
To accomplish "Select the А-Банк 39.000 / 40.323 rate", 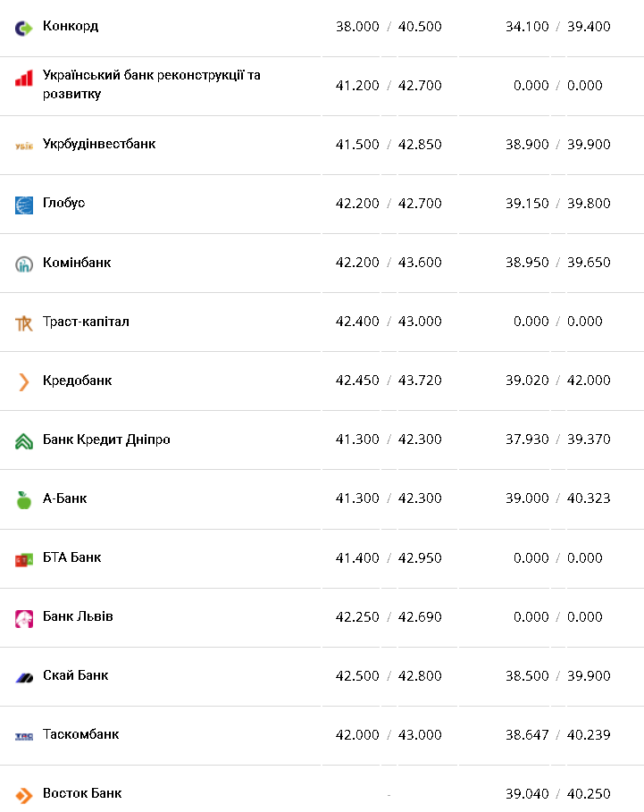I will (x=558, y=498).
